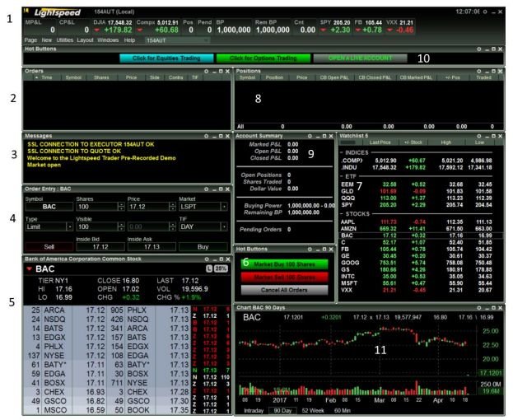This screenshot has width=513, height=420.
Task: Click the red arrow under DJIA
Action: 97,30
